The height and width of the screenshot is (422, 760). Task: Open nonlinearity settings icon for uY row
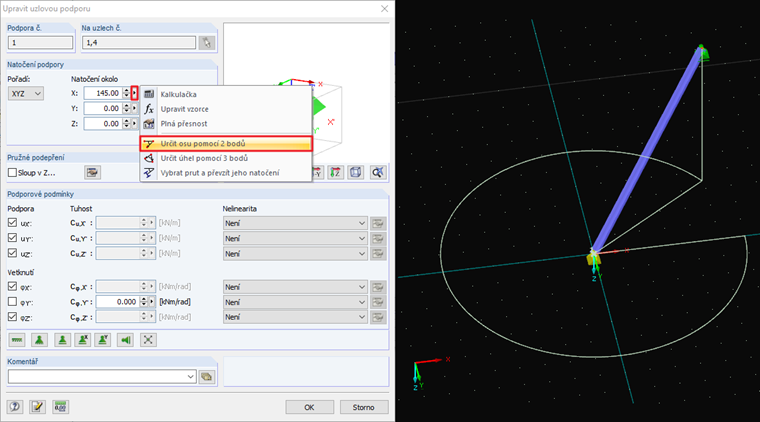(378, 239)
